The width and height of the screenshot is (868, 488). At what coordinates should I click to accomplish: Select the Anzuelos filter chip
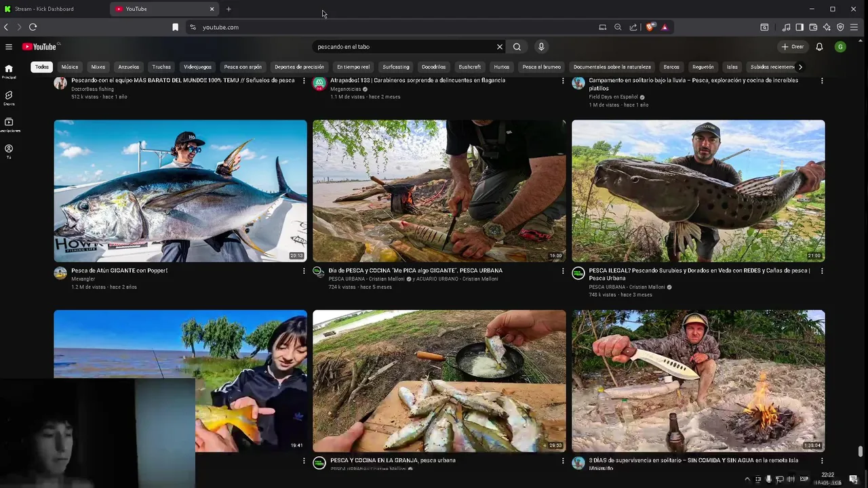[128, 67]
